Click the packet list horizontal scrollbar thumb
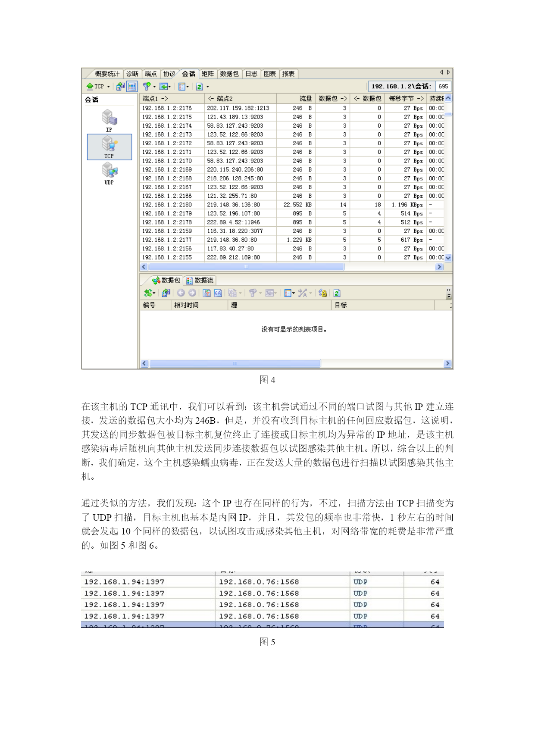535x756 pixels. pyautogui.click(x=235, y=364)
